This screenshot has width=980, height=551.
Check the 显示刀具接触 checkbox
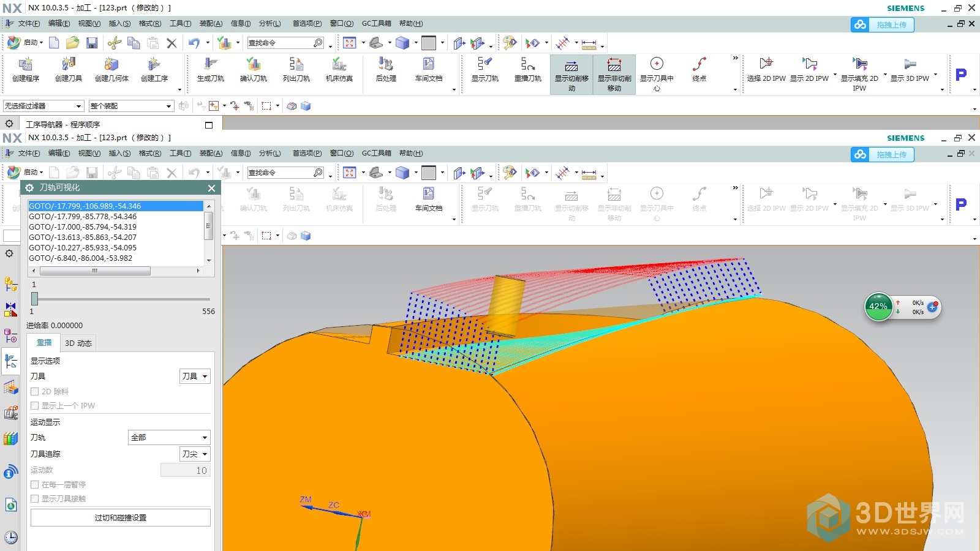pos(35,499)
